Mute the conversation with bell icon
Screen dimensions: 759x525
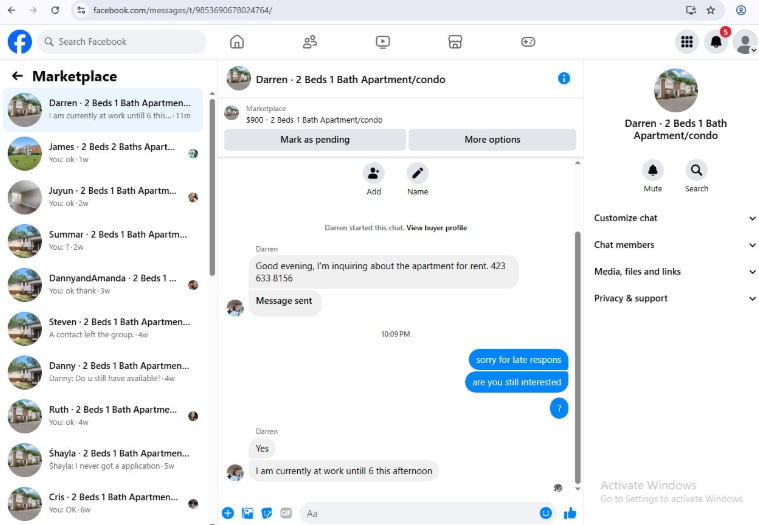coord(653,170)
